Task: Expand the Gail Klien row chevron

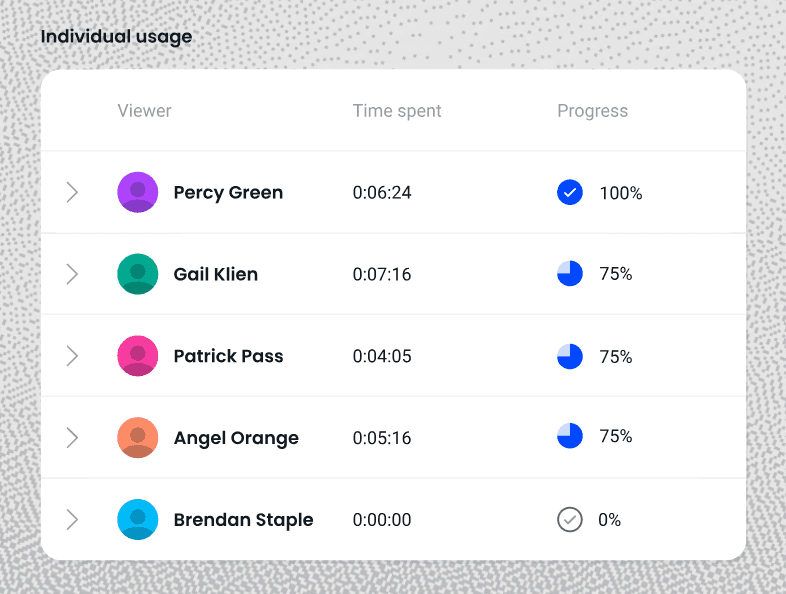Action: coord(72,274)
